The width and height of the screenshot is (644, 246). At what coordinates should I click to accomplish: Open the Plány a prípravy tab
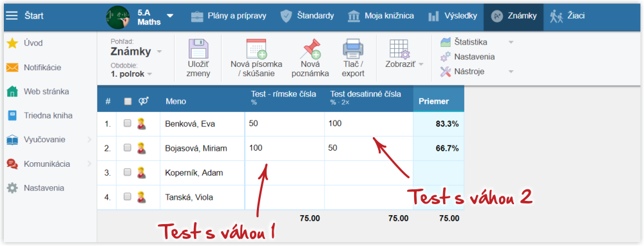click(229, 16)
